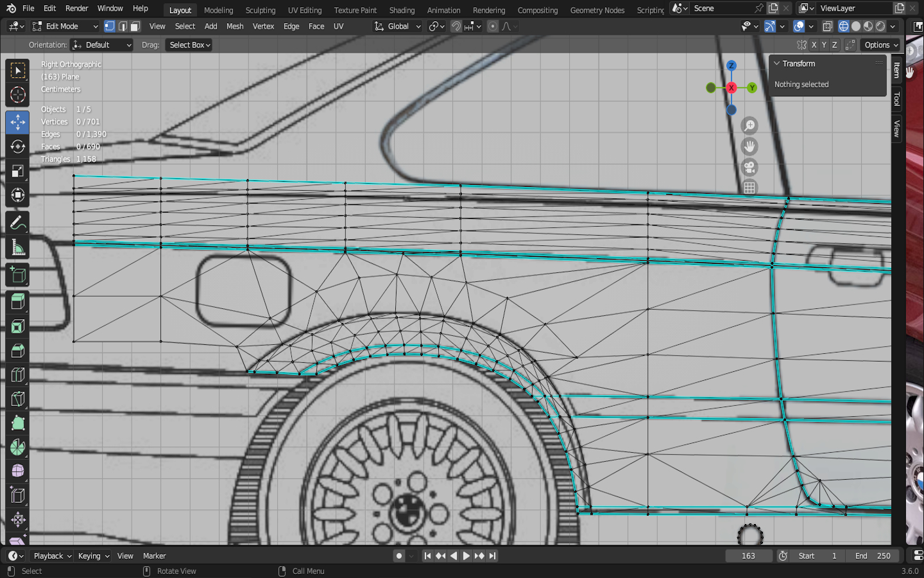
Task: Pick the Inset Faces tool
Action: click(x=18, y=326)
